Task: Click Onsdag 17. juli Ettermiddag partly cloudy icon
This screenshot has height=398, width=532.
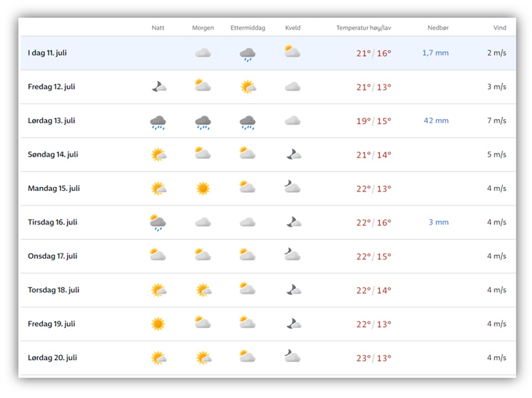Action: point(247,255)
